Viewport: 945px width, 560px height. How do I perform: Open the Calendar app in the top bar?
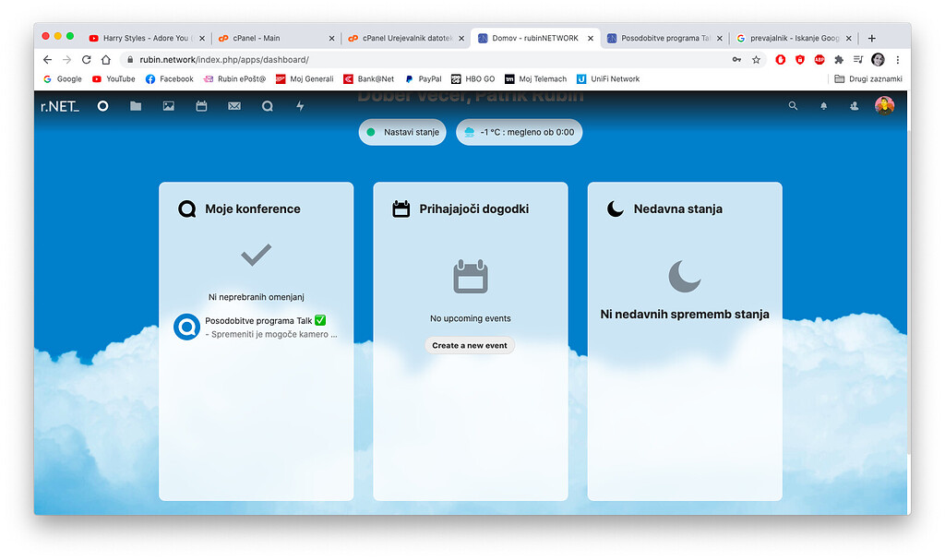201,106
